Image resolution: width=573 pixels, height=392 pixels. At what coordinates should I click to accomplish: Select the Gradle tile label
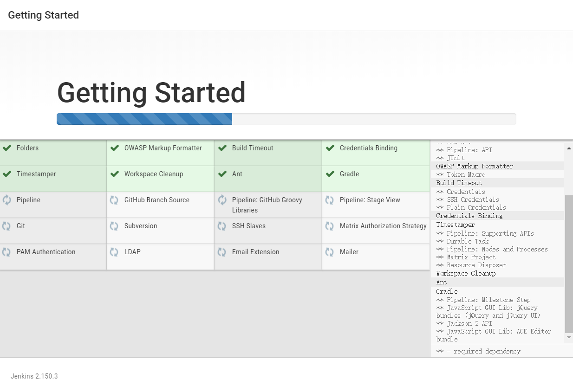349,174
